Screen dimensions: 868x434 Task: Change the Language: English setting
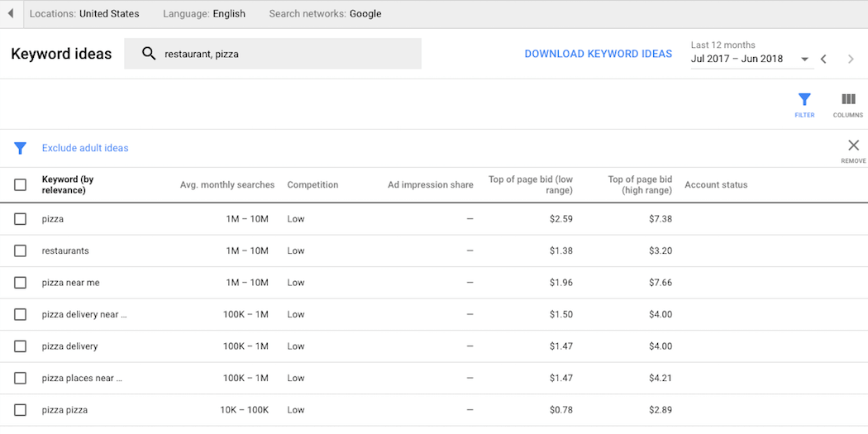click(x=204, y=14)
